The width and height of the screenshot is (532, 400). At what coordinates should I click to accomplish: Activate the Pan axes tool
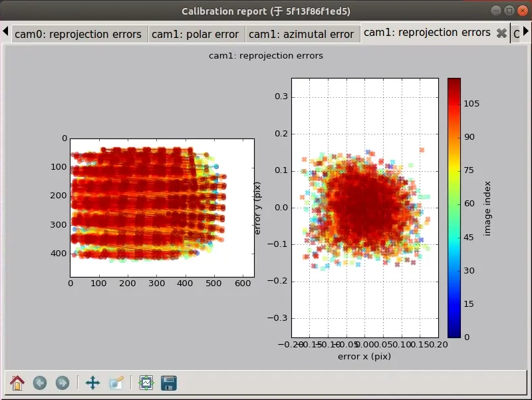pos(92,383)
